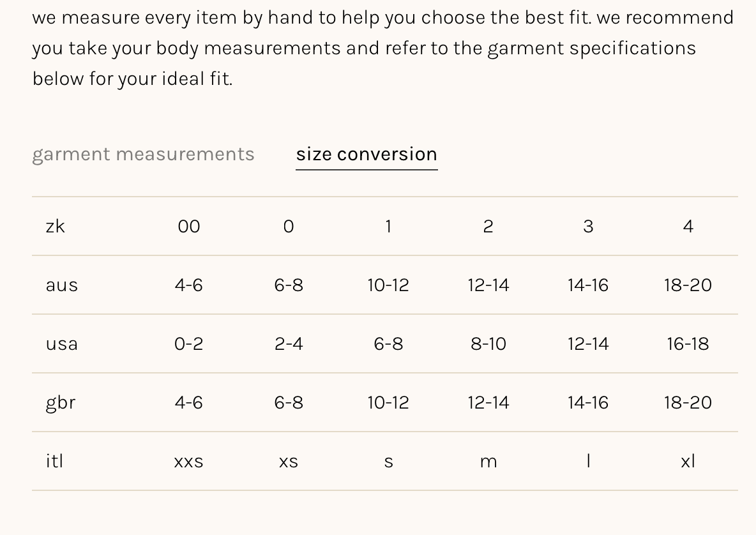Click the "zk" row label
The height and width of the screenshot is (535, 756).
[x=56, y=226]
